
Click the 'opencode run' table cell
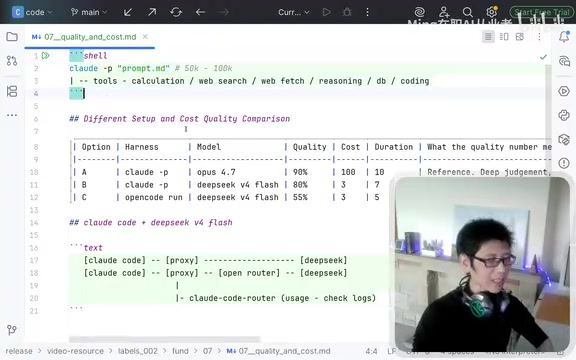(154, 198)
